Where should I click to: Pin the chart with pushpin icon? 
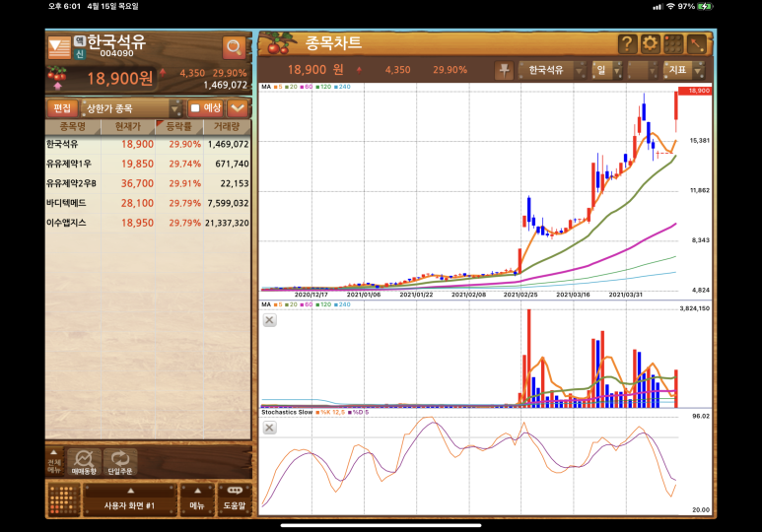[x=505, y=70]
